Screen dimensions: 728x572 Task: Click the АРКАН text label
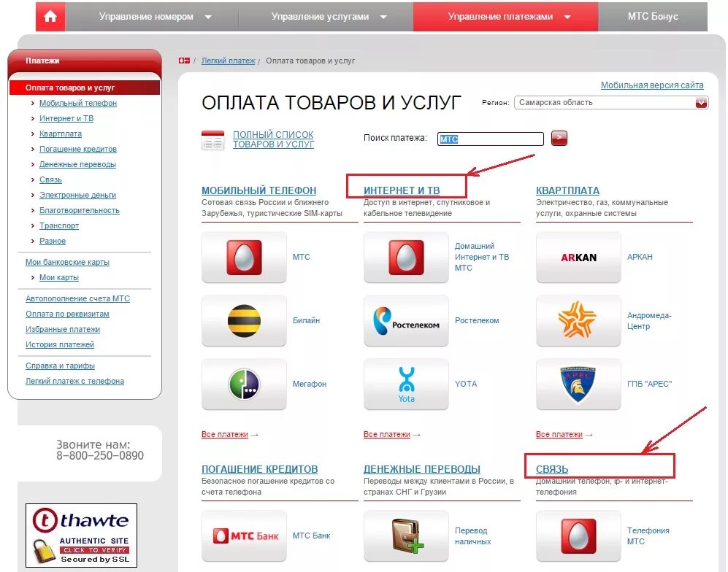(640, 257)
